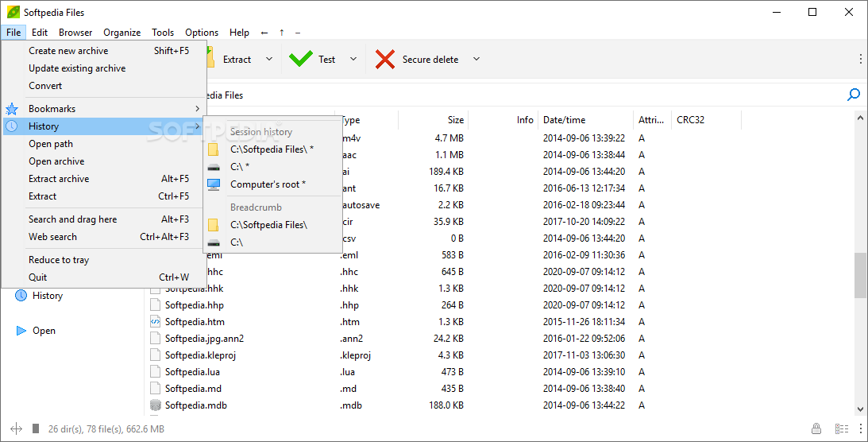Open the sidebar History link

tap(48, 295)
